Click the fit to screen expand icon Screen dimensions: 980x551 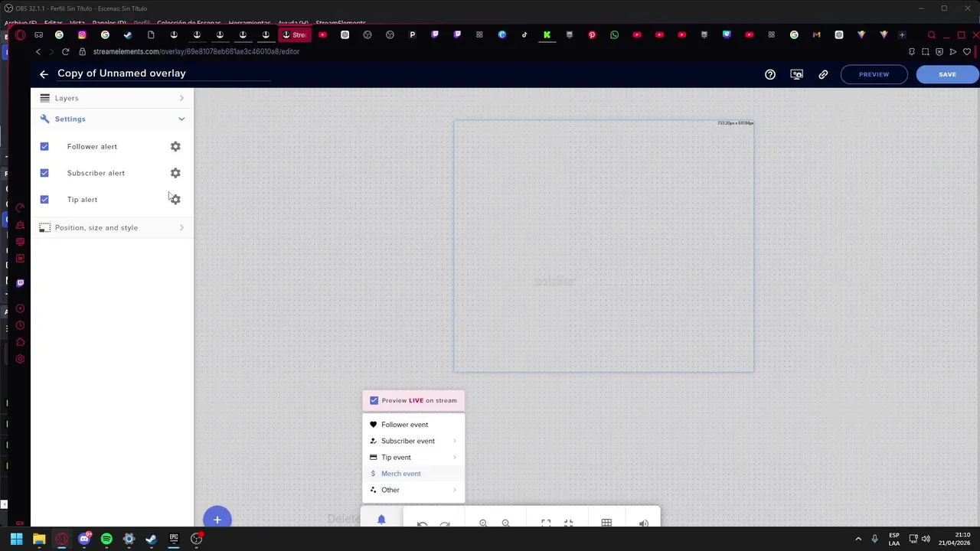546,523
